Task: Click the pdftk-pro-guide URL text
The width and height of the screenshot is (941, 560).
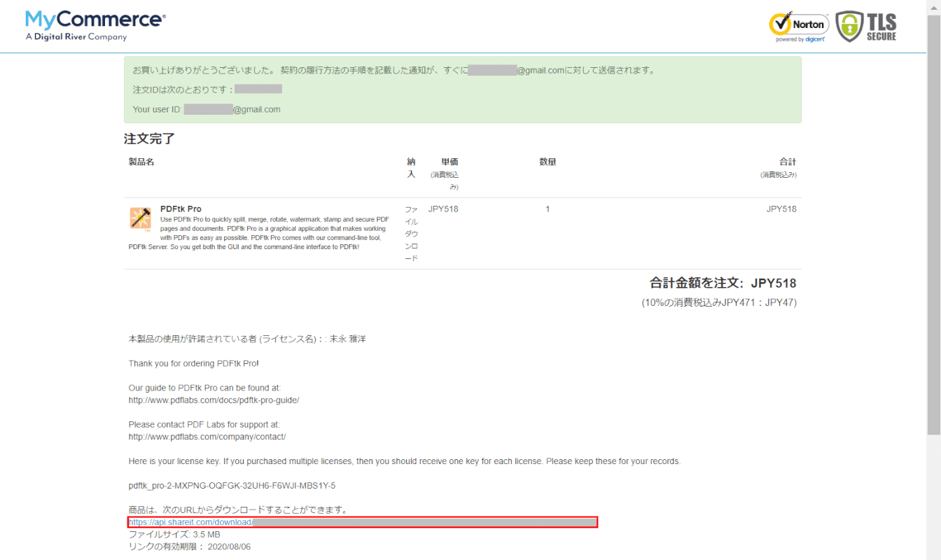Action: click(x=214, y=400)
